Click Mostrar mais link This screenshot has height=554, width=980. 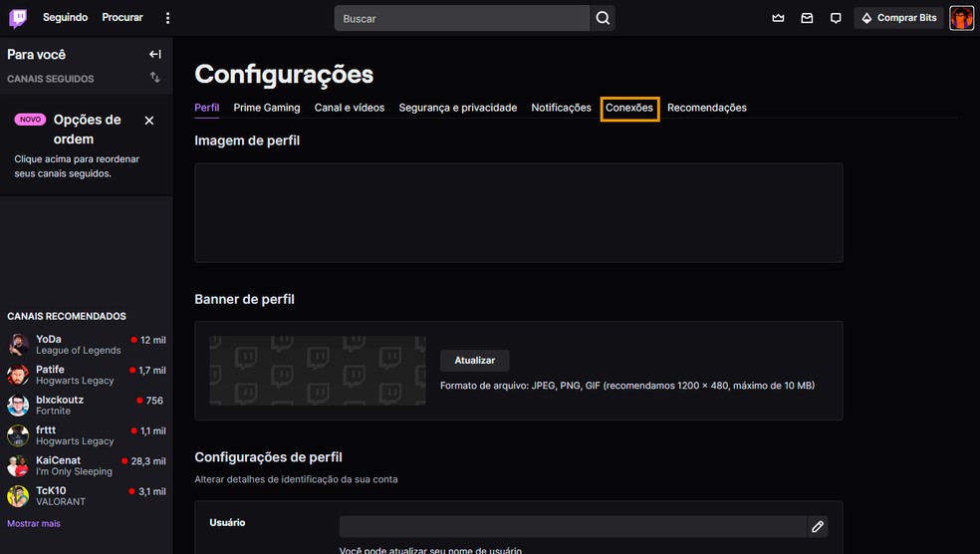[x=34, y=524]
